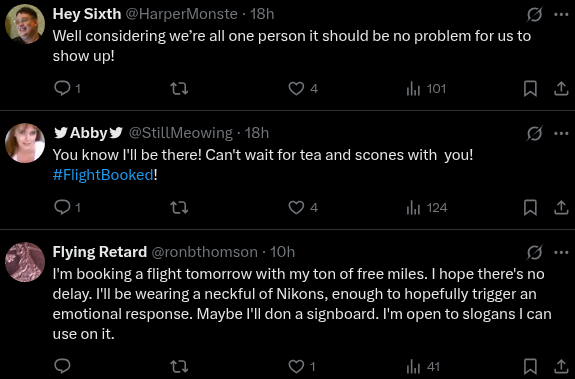Reply to Hey Sixth's tweet

67,88
